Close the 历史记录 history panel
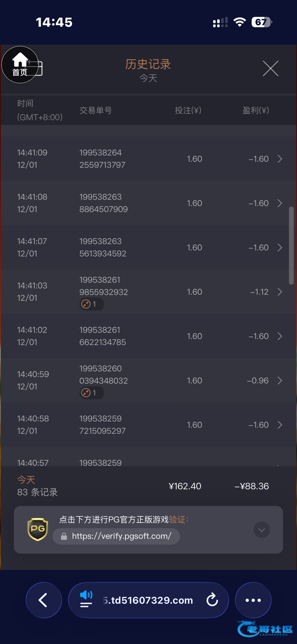The width and height of the screenshot is (297, 644). 270,68
